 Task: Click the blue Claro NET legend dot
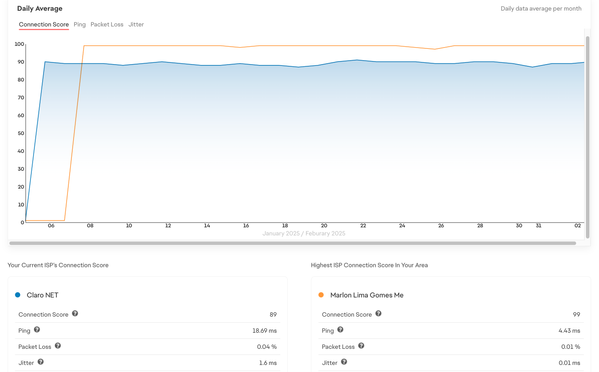pos(18,295)
